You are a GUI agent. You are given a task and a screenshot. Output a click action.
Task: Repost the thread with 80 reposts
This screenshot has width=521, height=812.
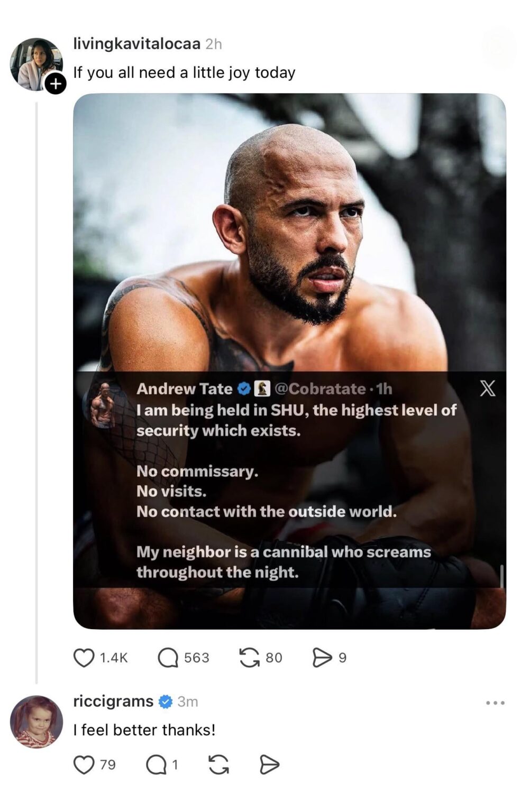(249, 658)
